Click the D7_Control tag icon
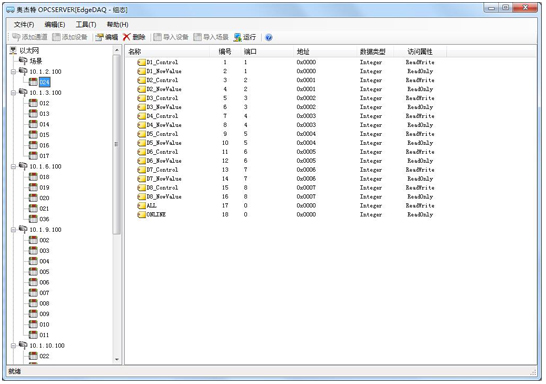 (x=141, y=170)
